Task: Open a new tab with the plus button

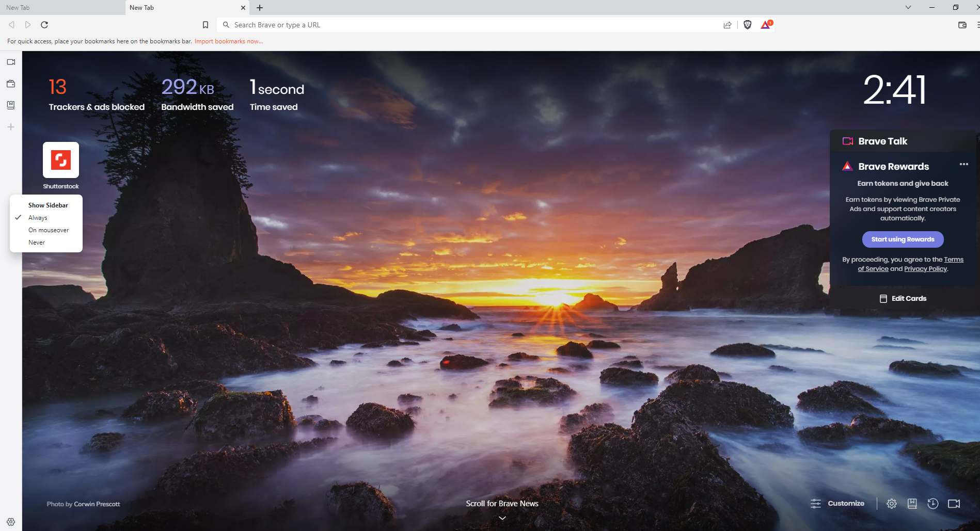Action: [x=260, y=8]
